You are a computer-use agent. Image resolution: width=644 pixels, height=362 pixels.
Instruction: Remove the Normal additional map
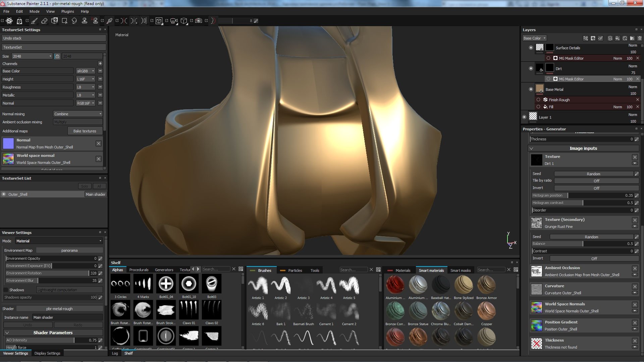point(99,143)
